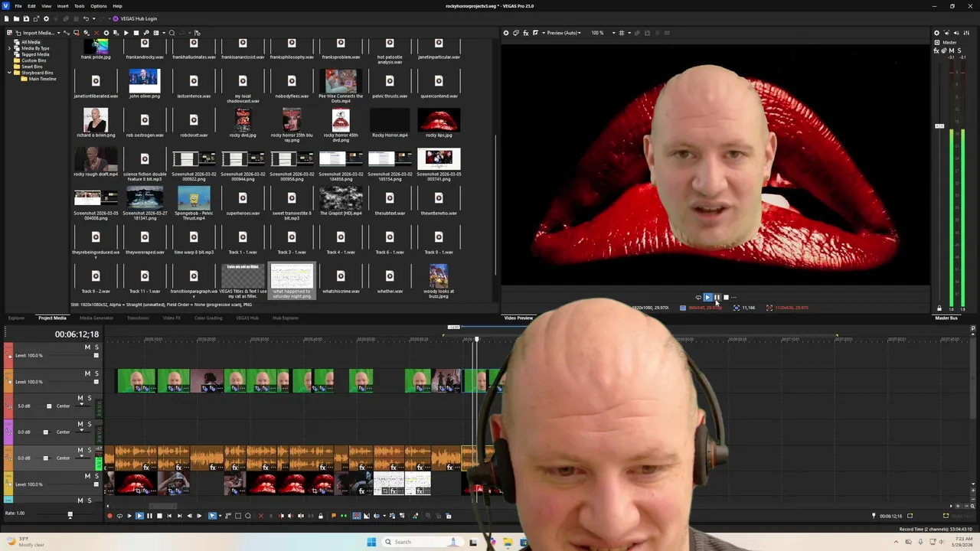Screen dimensions: 980x551
Task: Toggle overlay grid in Video Preview
Action: point(622,33)
